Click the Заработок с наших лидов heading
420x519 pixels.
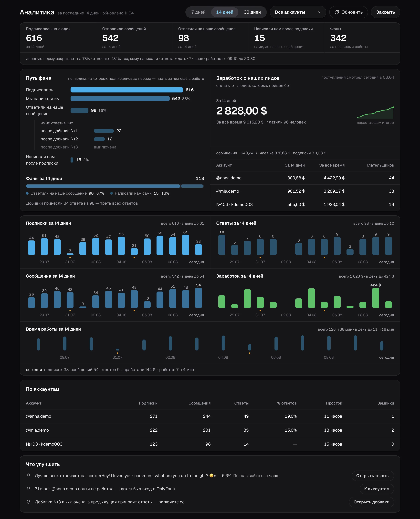248,78
